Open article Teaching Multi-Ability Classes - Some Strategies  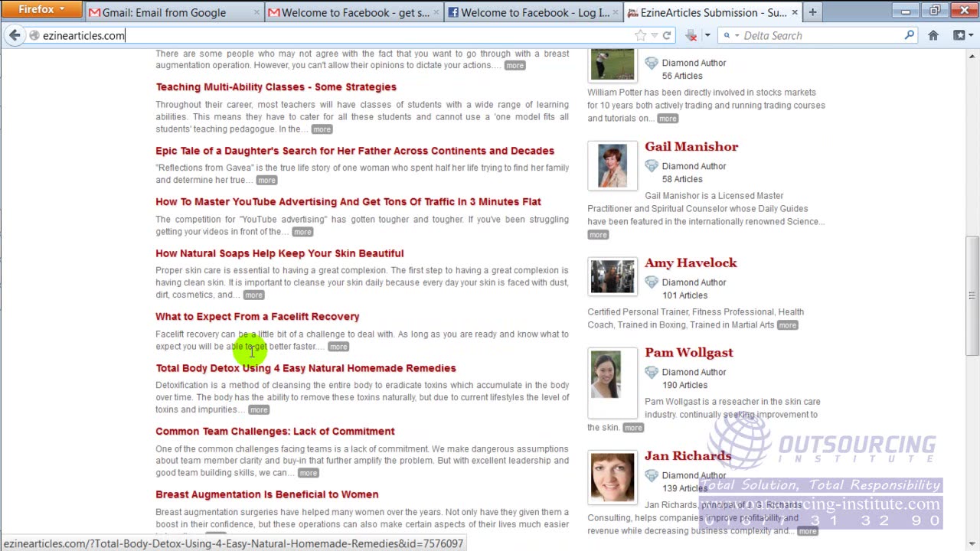[276, 87]
